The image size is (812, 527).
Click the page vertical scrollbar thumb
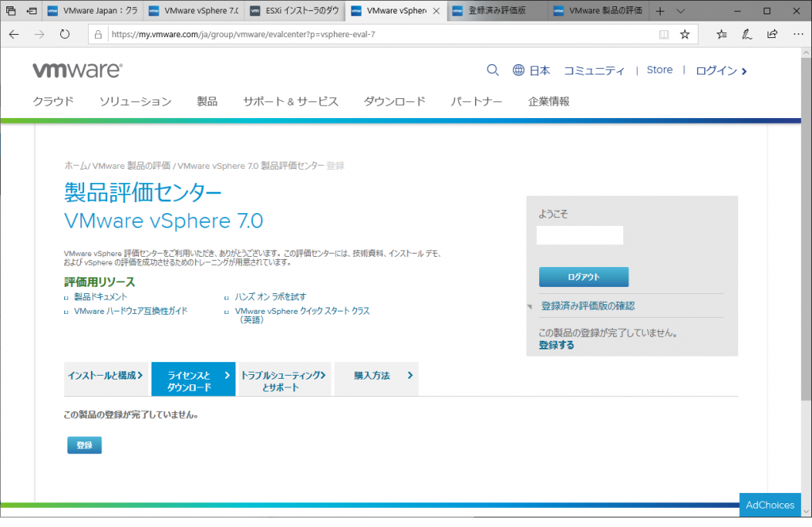(x=806, y=227)
